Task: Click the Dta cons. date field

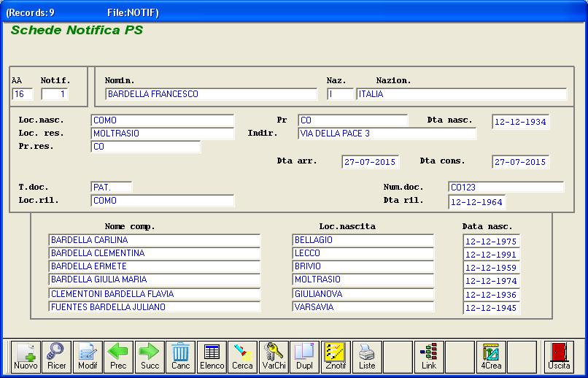Action: coord(520,161)
